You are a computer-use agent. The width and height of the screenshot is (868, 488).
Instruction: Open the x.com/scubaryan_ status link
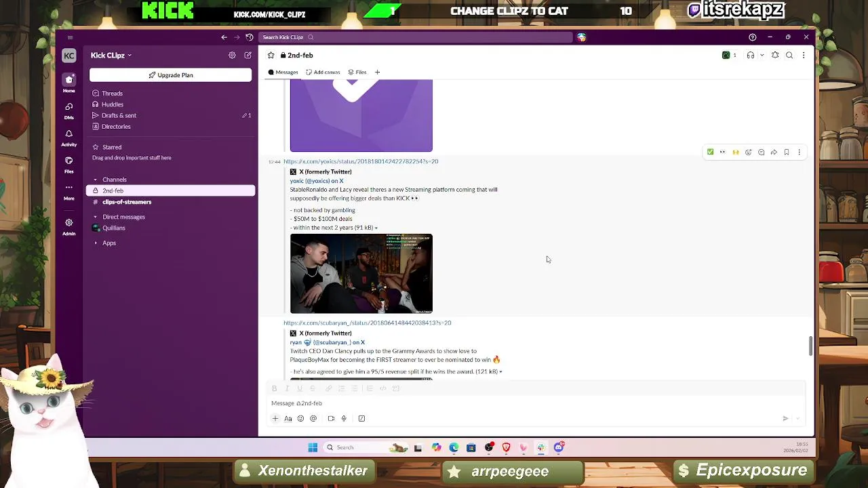367,323
